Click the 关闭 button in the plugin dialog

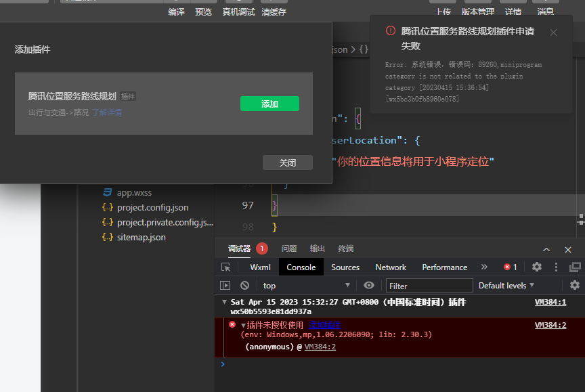pyautogui.click(x=287, y=162)
